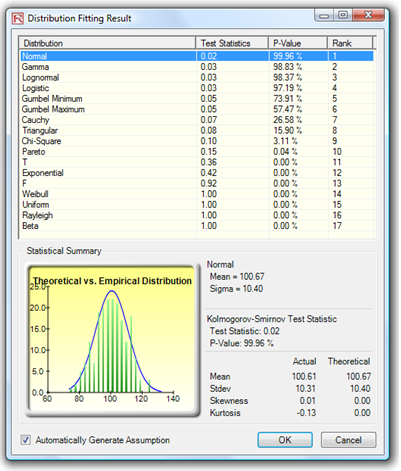Select the Chi-Square distribution row
This screenshot has height=471, width=401.
point(197,141)
